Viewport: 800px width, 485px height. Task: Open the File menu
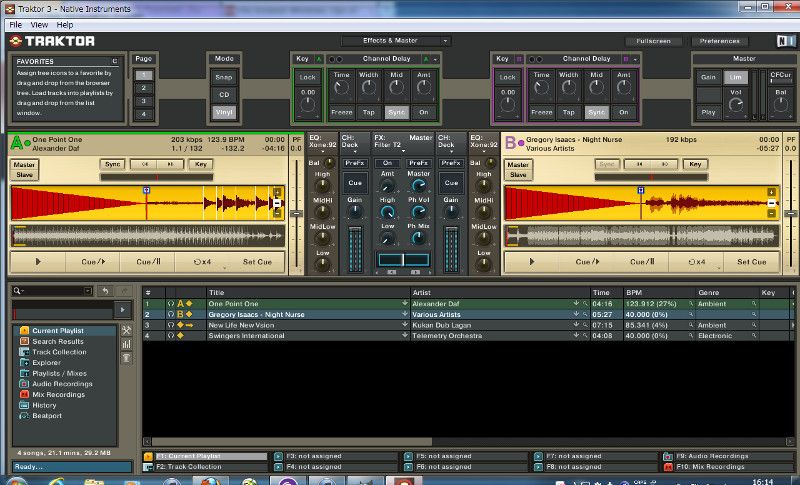(x=15, y=24)
